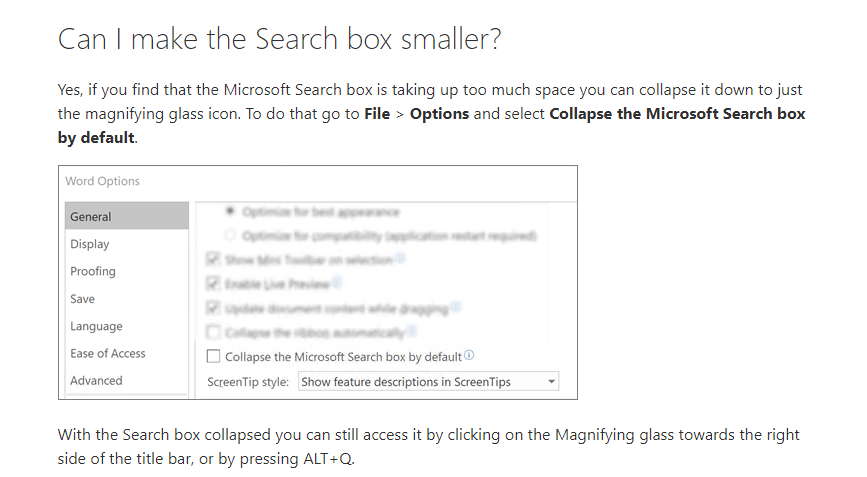Image resolution: width=867 pixels, height=477 pixels.
Task: Select General in Word Options sidebar
Action: [x=127, y=216]
